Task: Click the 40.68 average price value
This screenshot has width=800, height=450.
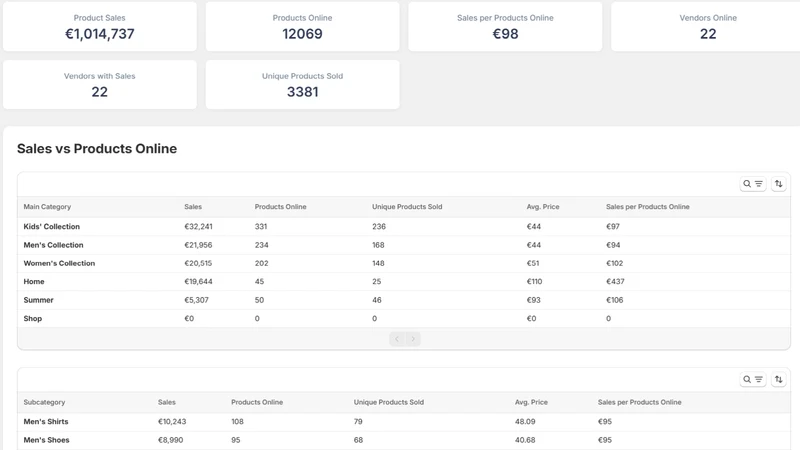Action: 525,440
